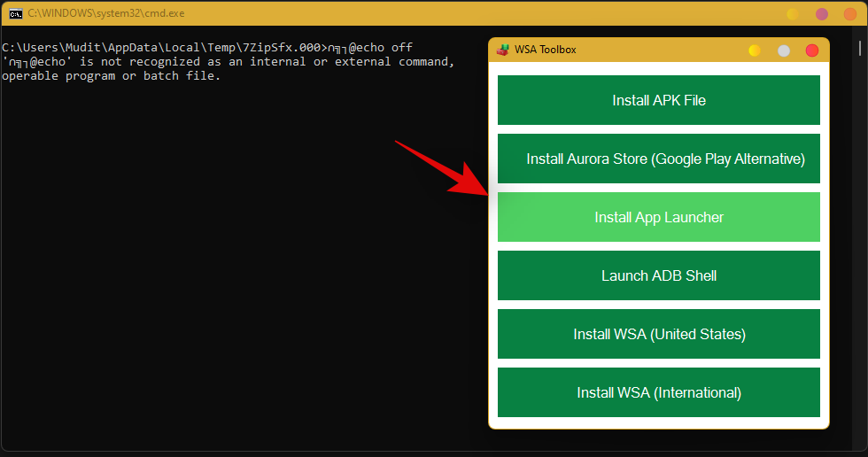
Task: Minimize WSA Toolbox with the yellow circle
Action: point(754,50)
